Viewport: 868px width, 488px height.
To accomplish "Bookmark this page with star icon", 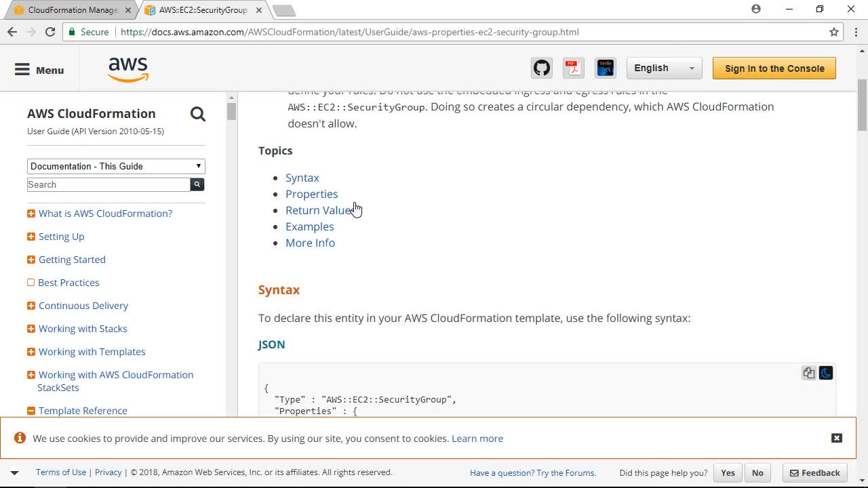I will (x=834, y=32).
